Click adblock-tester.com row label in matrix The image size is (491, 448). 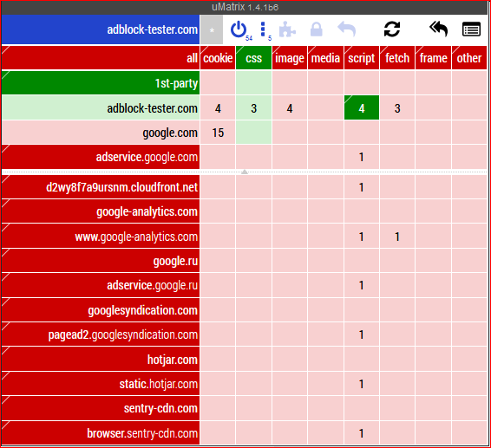click(x=101, y=108)
